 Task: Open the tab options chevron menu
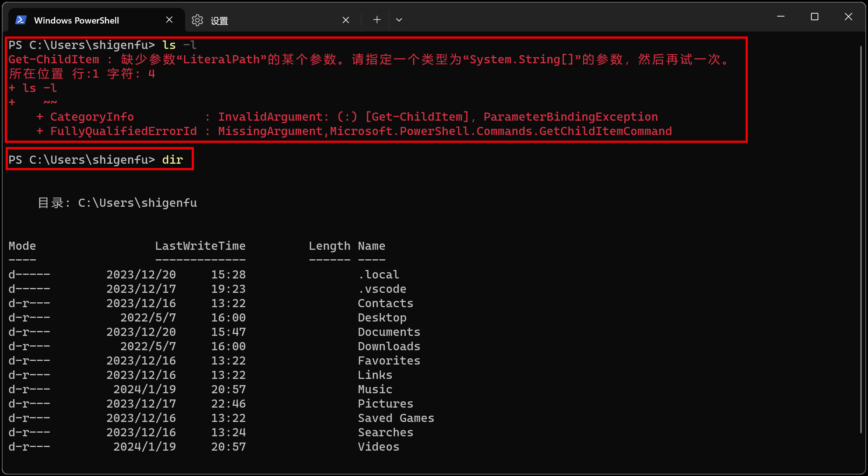(x=399, y=20)
